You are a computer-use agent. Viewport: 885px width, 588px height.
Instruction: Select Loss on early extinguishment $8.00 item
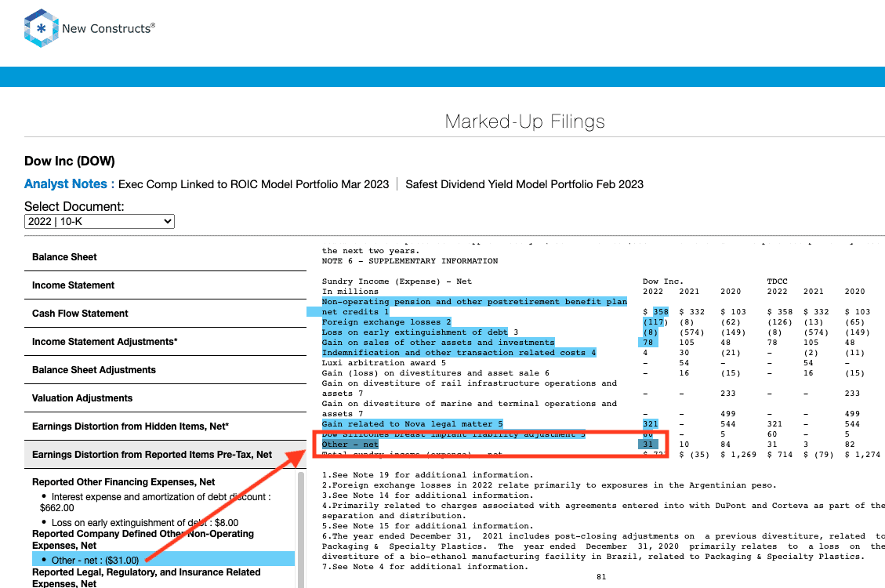pyautogui.click(x=145, y=523)
